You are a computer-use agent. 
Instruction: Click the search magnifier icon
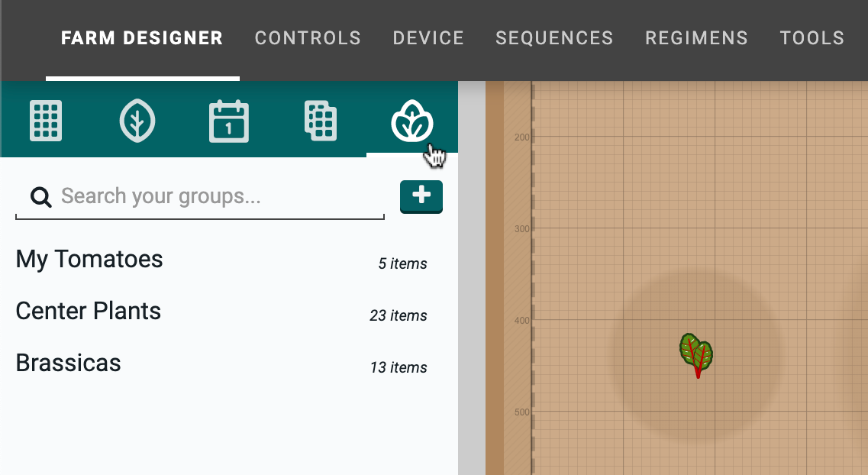tap(40, 196)
